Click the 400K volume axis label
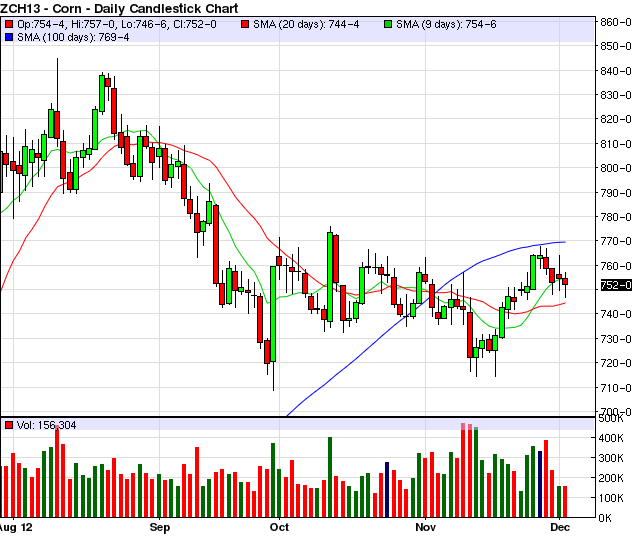This screenshot has height=536, width=640. pos(611,438)
